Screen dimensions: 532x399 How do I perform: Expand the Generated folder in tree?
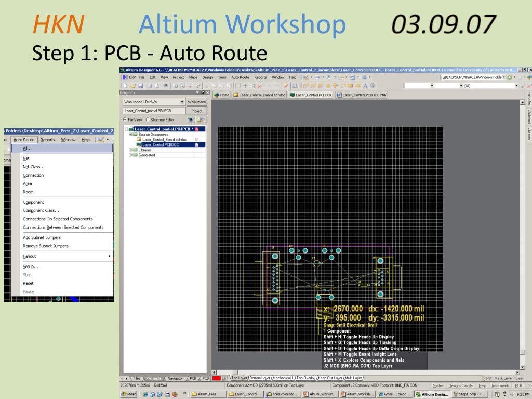(x=130, y=155)
